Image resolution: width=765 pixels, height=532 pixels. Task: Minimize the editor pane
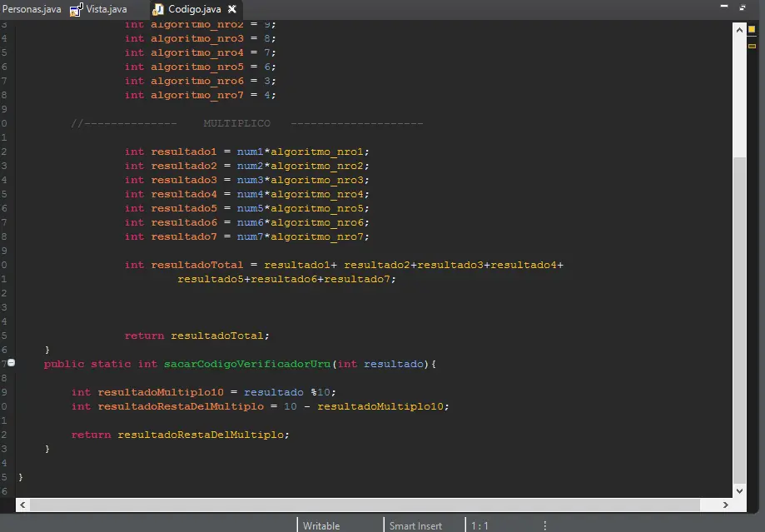click(724, 7)
